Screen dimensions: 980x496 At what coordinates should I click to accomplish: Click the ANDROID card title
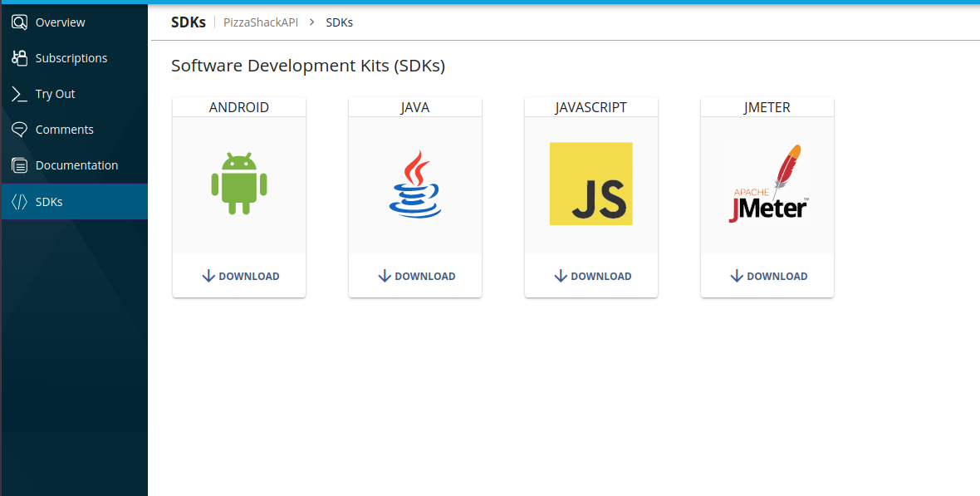(x=239, y=107)
